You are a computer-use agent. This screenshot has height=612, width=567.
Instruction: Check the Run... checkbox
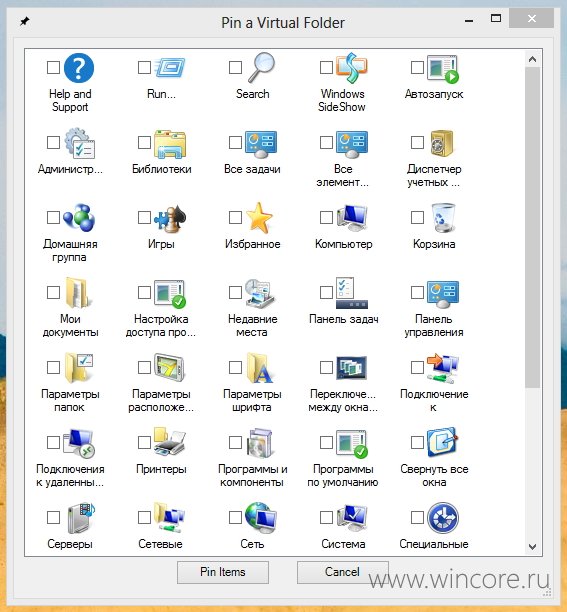144,67
